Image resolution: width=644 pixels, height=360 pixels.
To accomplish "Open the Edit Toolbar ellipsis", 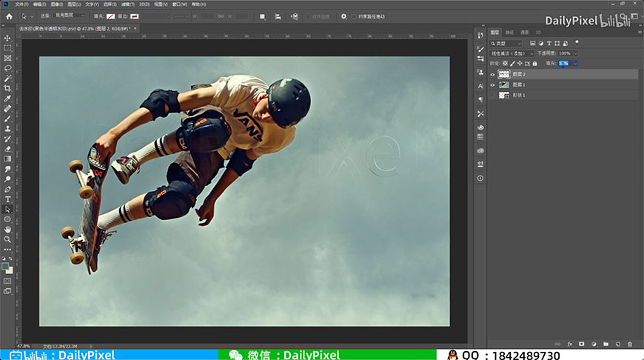I will (x=7, y=250).
